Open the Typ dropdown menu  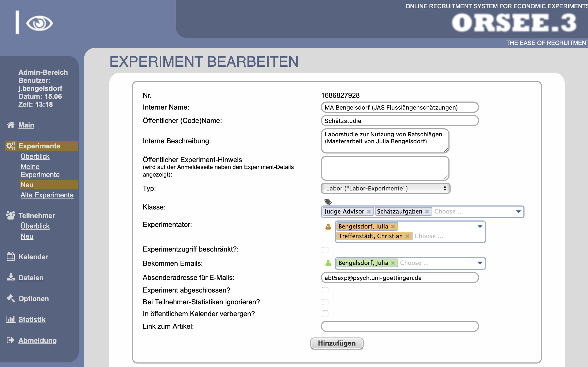pyautogui.click(x=385, y=188)
